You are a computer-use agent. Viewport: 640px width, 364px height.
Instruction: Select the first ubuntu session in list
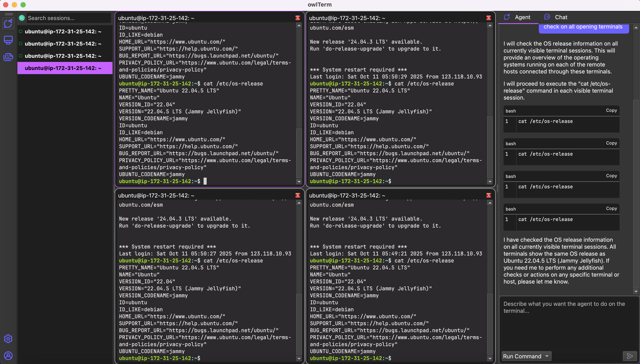tap(65, 32)
